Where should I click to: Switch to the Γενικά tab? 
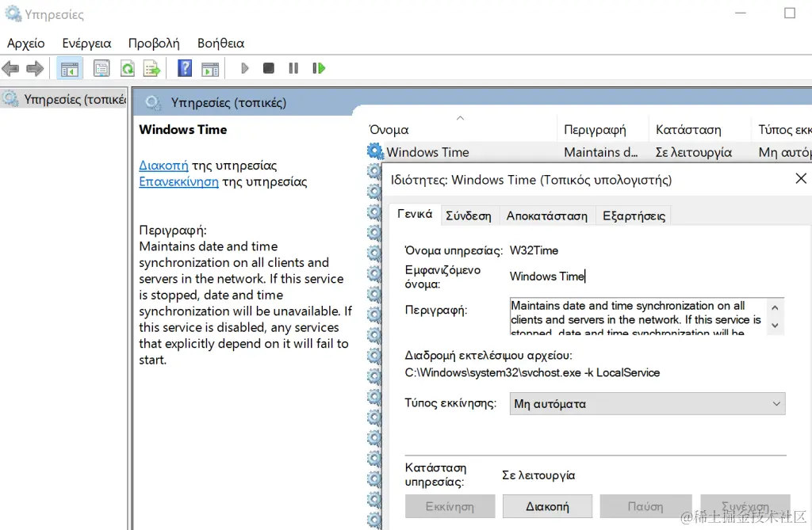414,214
